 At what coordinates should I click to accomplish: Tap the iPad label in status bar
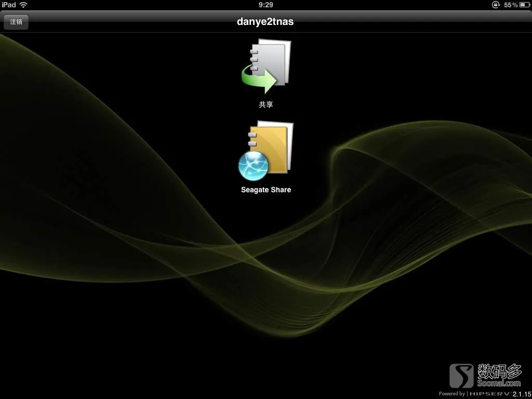9,5
